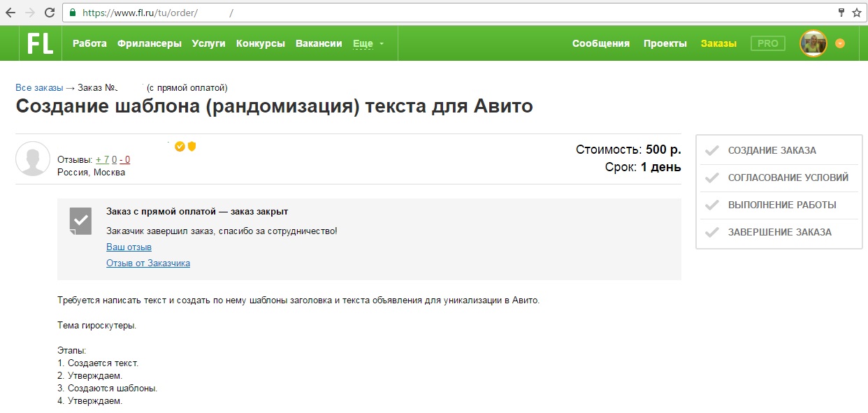Click the orange verified checkmark badge
This screenshot has height=413, width=868.
[180, 146]
